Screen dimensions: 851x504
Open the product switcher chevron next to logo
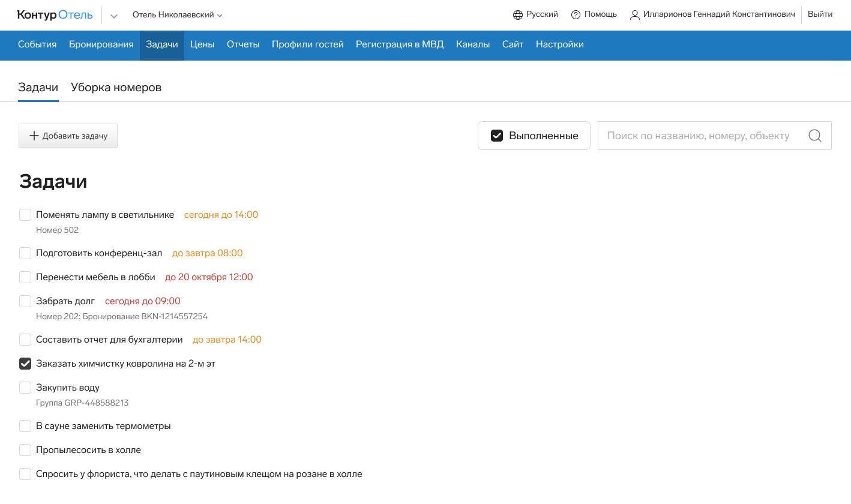click(114, 16)
